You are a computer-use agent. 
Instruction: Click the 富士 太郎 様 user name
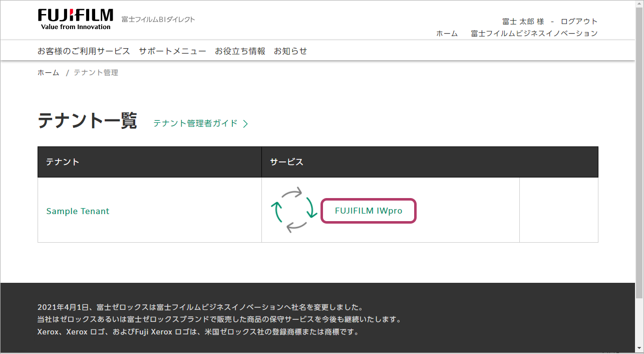[523, 22]
